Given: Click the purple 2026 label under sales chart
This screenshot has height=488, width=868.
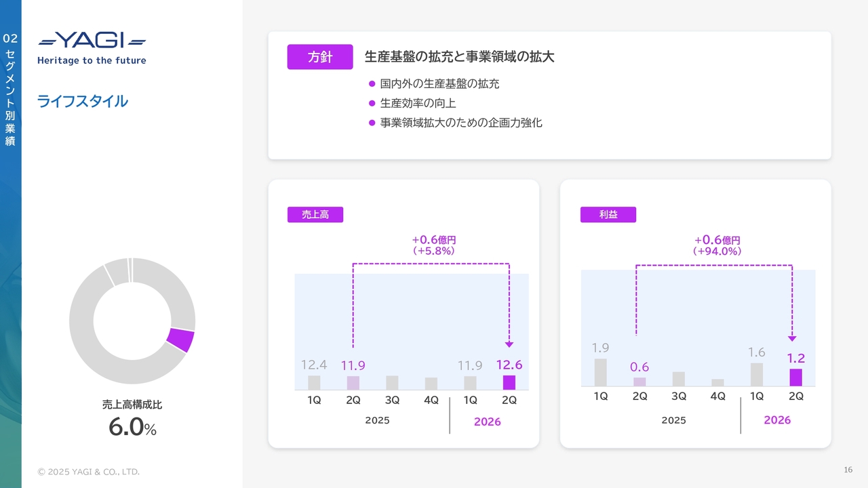Looking at the screenshot, I should [487, 422].
